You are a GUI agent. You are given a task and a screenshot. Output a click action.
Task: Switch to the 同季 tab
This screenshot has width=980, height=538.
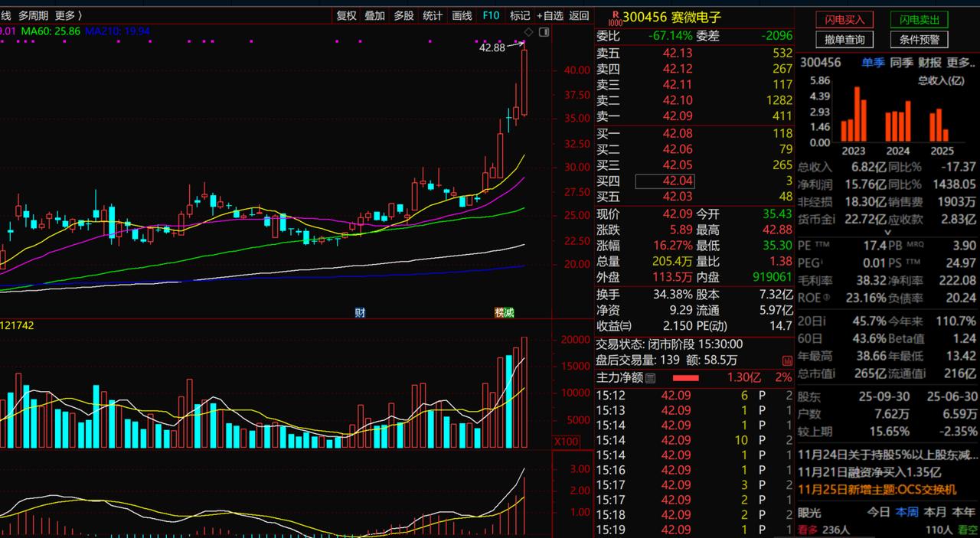901,63
